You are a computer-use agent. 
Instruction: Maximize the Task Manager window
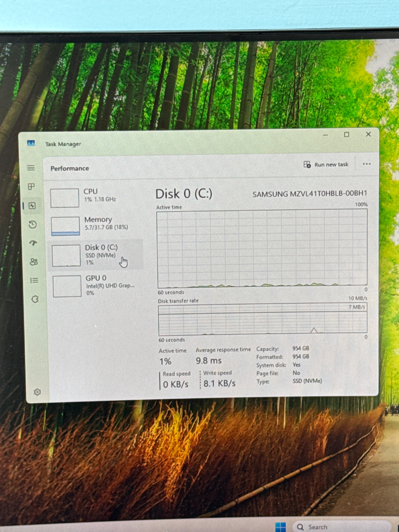(x=347, y=135)
